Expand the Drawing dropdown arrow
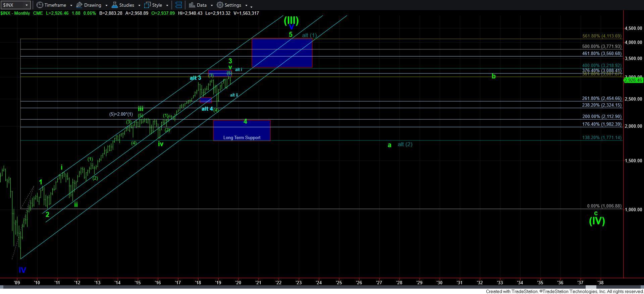644x294 pixels. 106,5
